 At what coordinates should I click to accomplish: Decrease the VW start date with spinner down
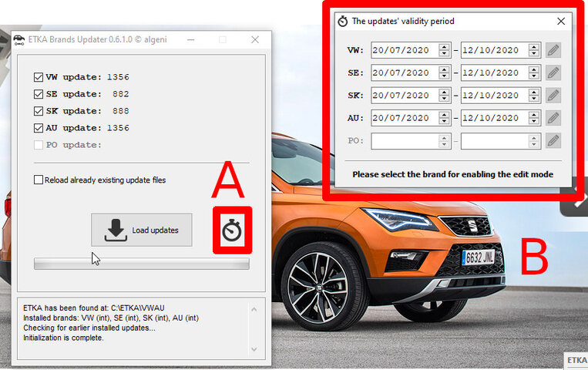click(x=444, y=53)
